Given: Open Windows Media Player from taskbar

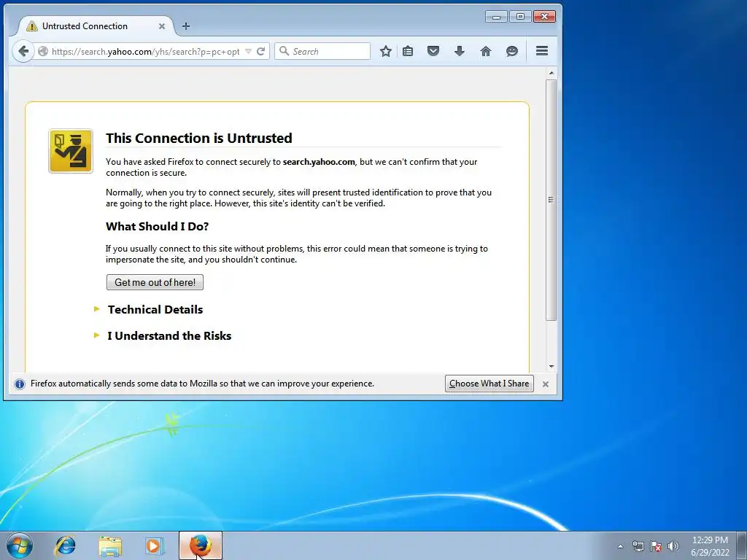Looking at the screenshot, I should pos(155,545).
